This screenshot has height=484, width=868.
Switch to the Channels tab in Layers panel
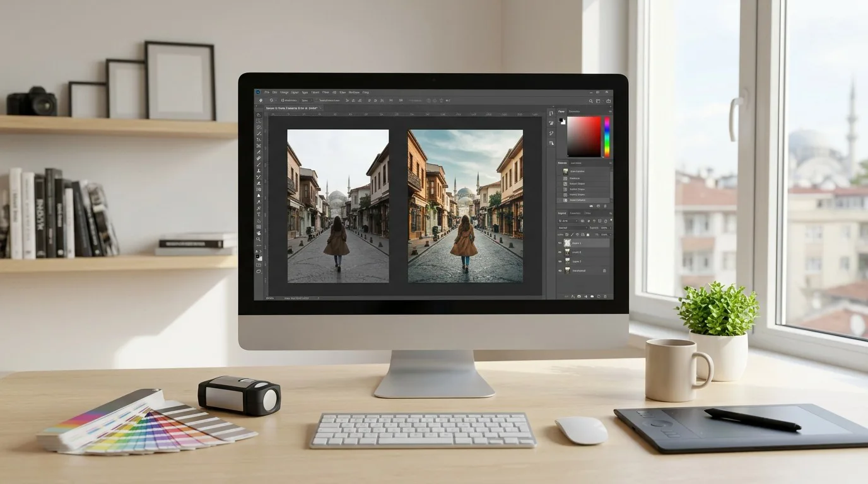point(575,213)
